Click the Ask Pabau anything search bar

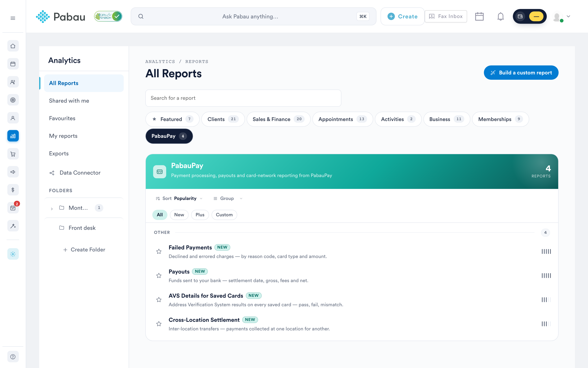pyautogui.click(x=253, y=16)
